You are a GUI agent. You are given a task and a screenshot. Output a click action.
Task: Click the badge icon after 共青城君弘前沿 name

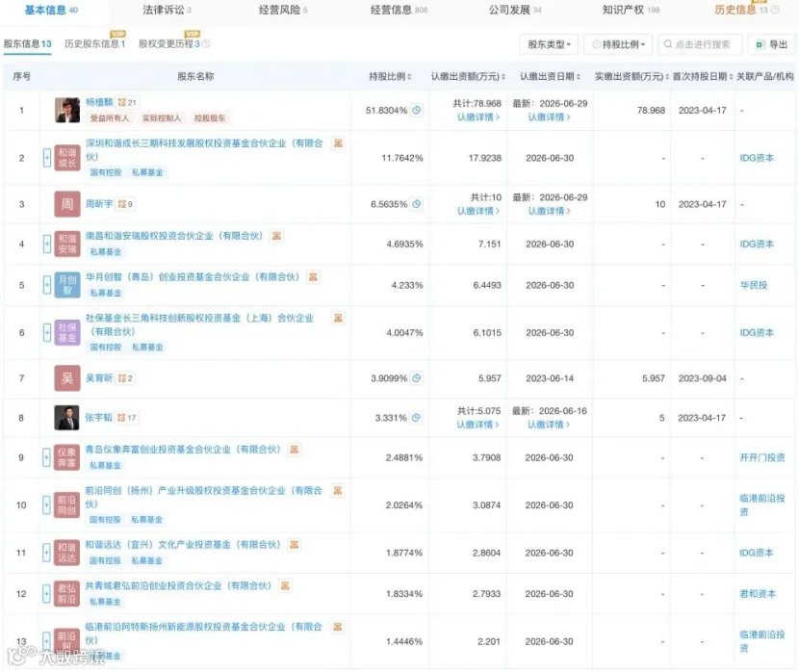[285, 586]
